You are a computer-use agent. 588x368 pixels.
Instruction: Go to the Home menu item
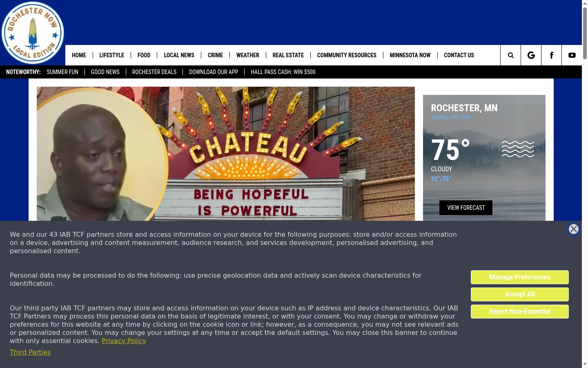tap(79, 55)
